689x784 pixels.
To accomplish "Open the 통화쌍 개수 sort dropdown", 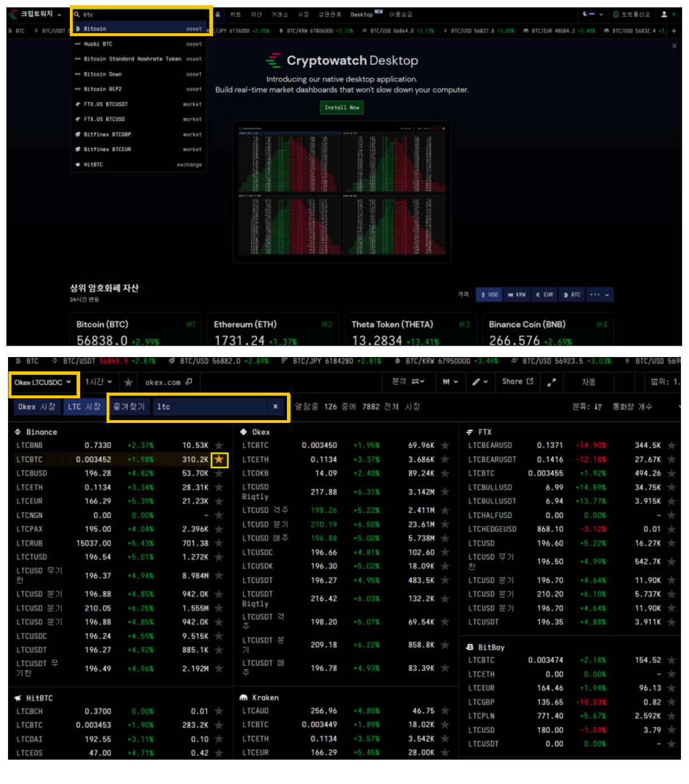I will (x=646, y=407).
